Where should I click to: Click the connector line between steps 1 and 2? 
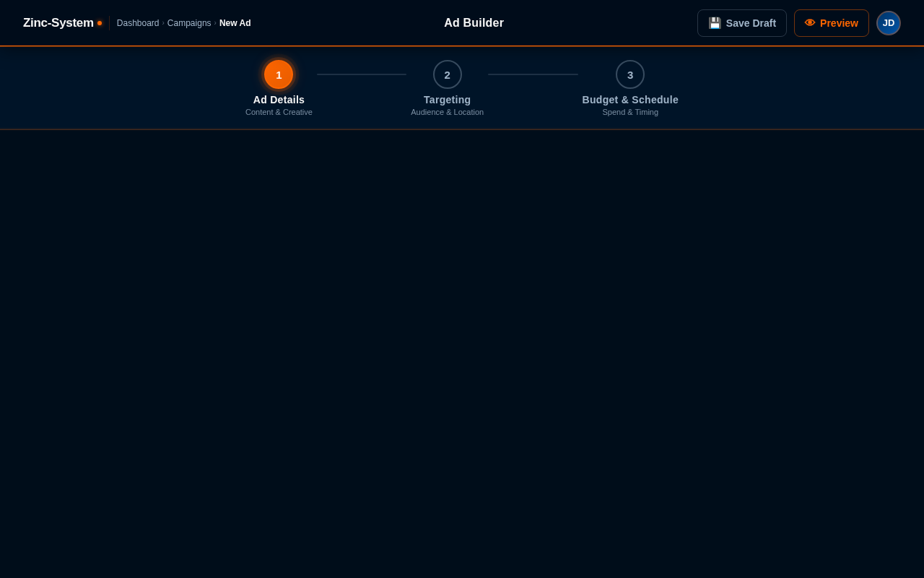point(361,74)
